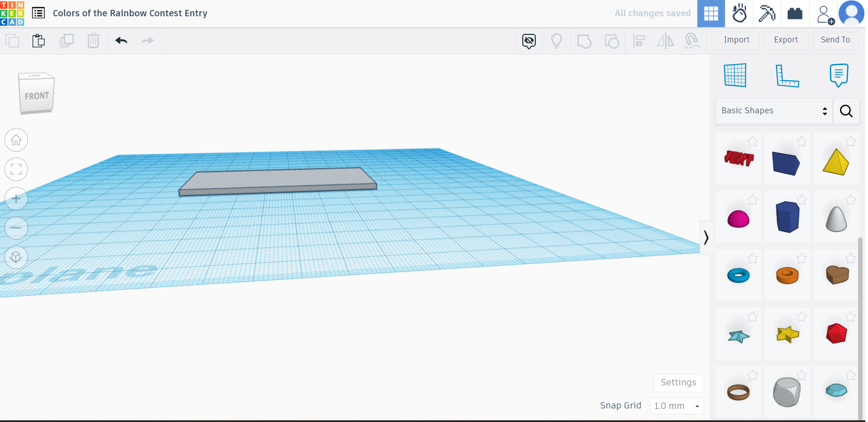Open the Settings button

click(x=678, y=383)
